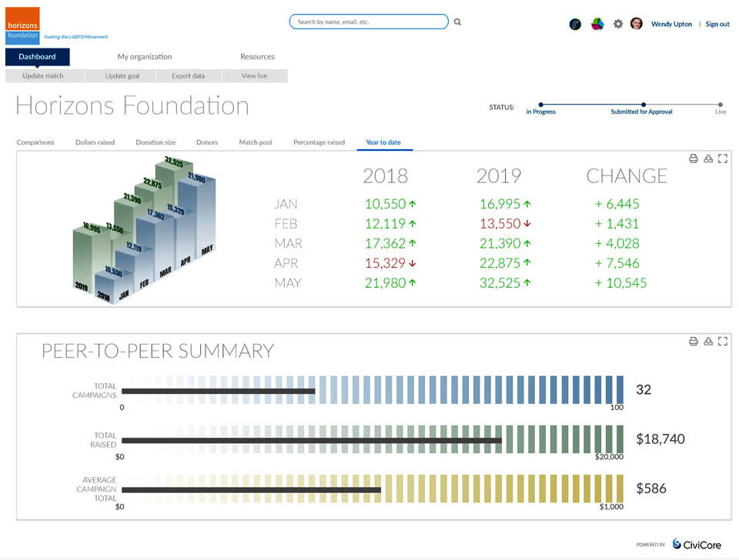Focus the search by name field
Screen dimensions: 739x560
368,22
